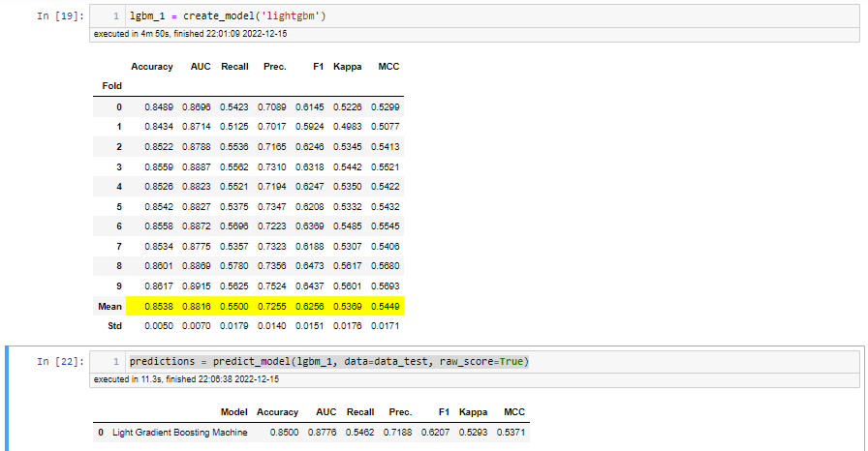Image resolution: width=868 pixels, height=451 pixels.
Task: Click 'Light Gradient Boosting Machine' model name
Action: 180,433
